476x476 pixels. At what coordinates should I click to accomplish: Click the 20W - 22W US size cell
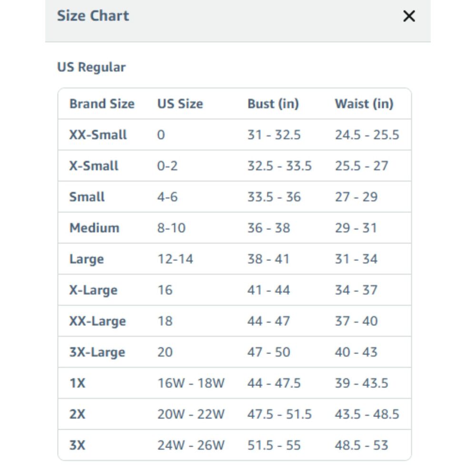tap(191, 414)
